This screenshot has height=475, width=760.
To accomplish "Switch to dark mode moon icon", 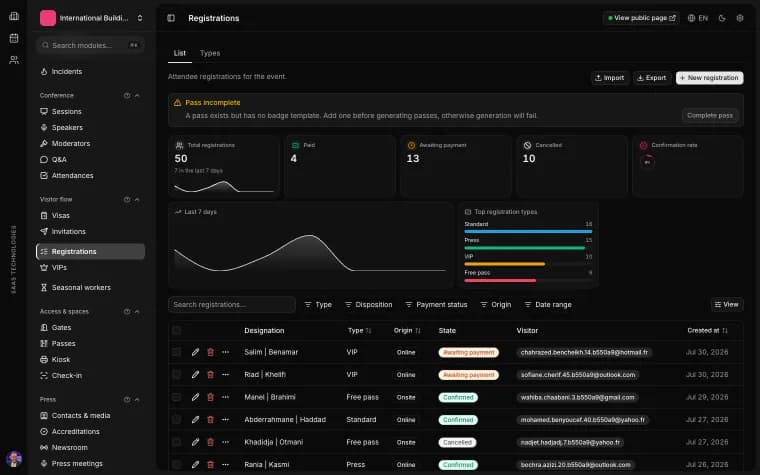I will click(x=722, y=18).
